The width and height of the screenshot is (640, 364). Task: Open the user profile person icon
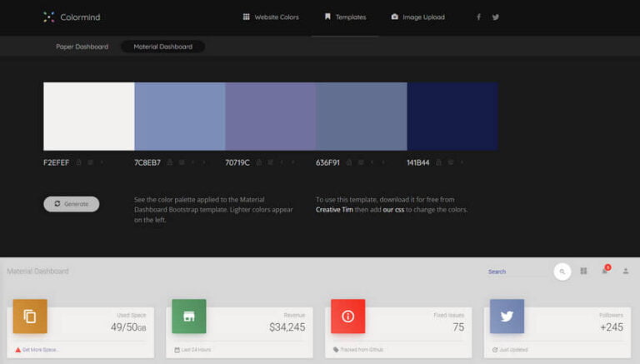(x=626, y=271)
